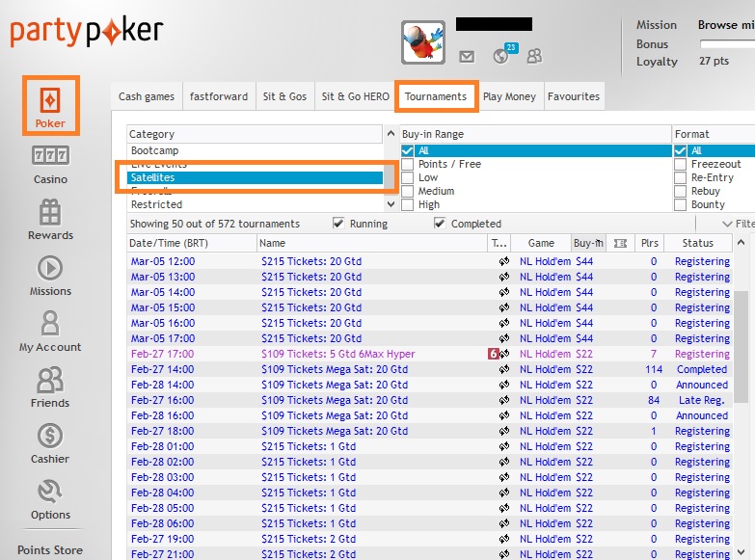
Task: Enable the Re-Entry format checkbox
Action: 680,177
